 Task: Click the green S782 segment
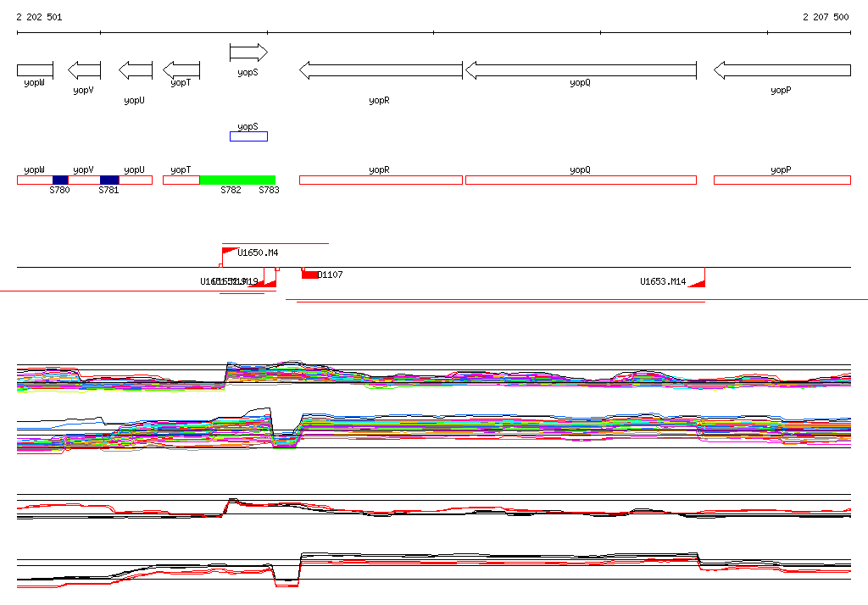click(x=237, y=180)
